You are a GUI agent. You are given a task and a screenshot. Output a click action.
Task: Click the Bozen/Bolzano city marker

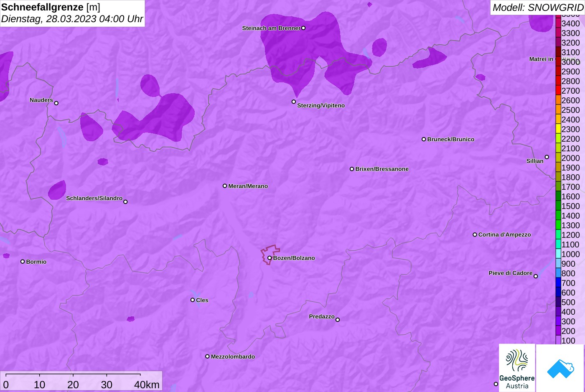270,258
